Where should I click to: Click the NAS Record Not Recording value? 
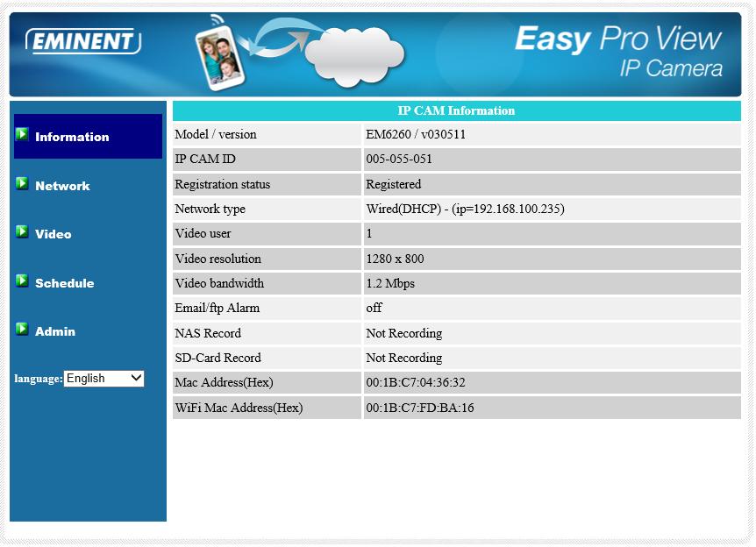click(x=404, y=333)
